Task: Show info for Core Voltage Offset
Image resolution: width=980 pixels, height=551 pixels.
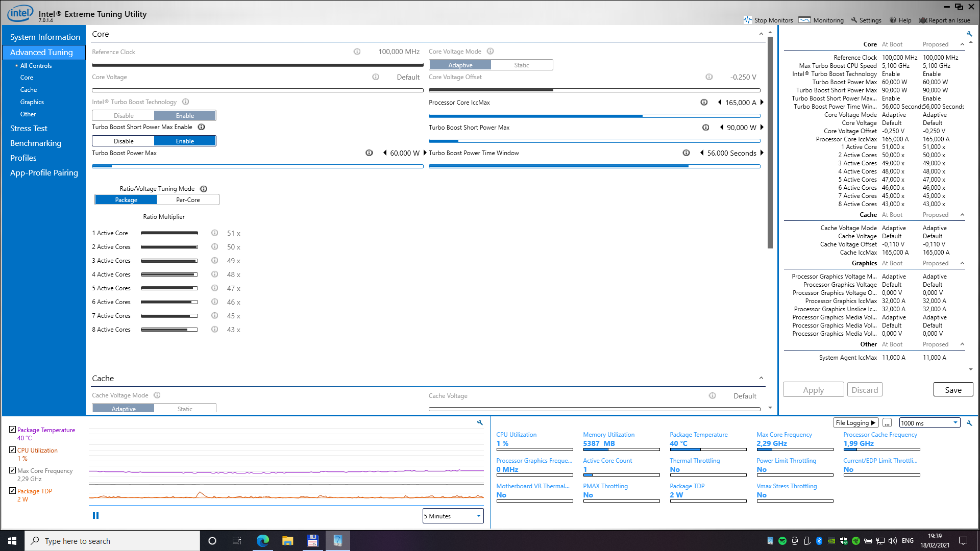Action: click(709, 77)
